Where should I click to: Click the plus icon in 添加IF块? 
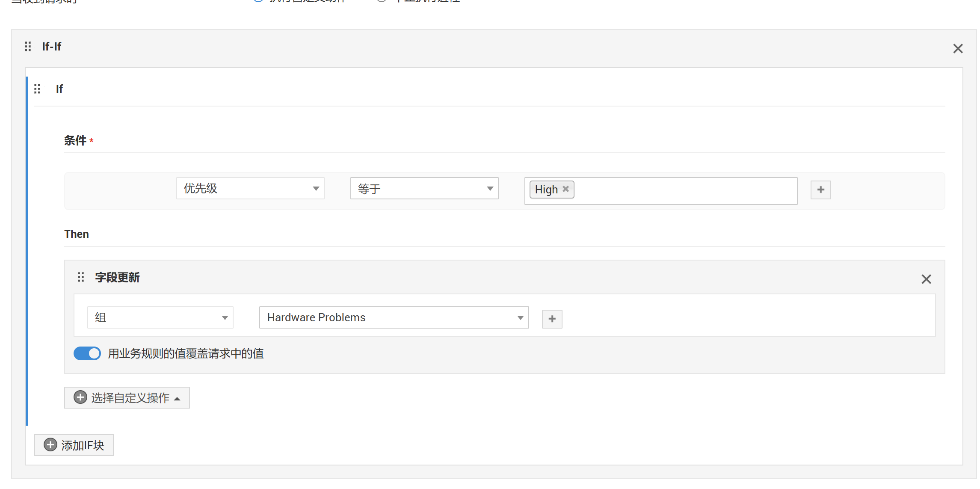(50, 445)
